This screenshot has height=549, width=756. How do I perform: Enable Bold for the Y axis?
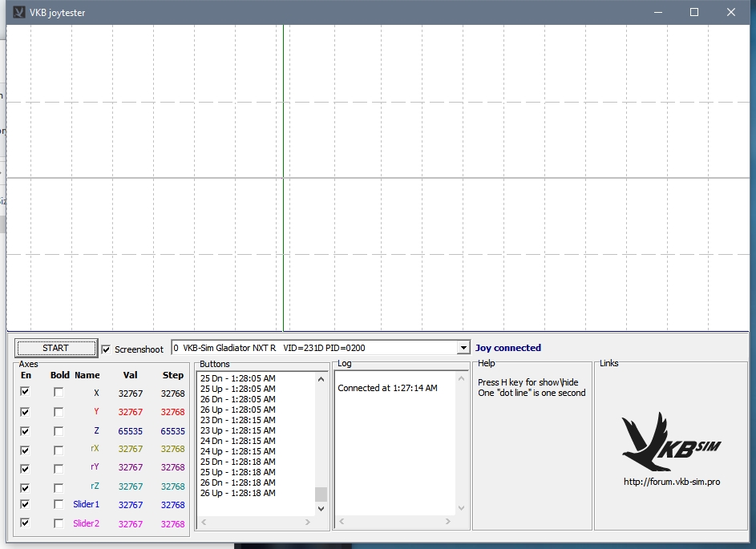[x=59, y=412]
